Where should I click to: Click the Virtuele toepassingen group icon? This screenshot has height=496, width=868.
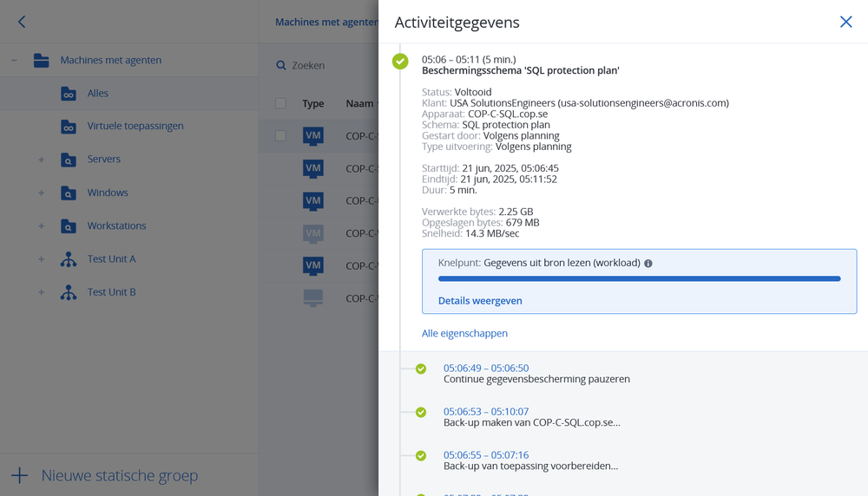[68, 126]
